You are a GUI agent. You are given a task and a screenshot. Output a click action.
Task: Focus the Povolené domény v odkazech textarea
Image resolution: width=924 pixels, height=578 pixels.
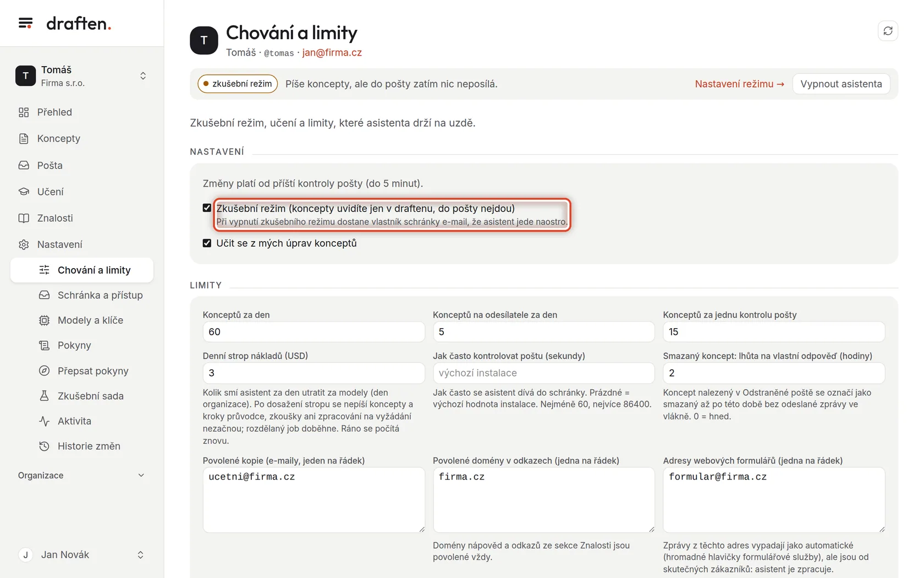543,500
